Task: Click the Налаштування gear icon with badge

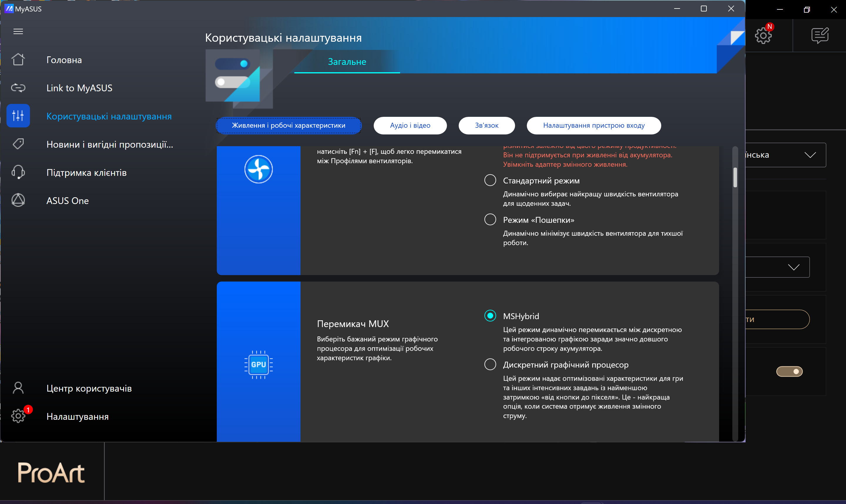Action: click(18, 416)
